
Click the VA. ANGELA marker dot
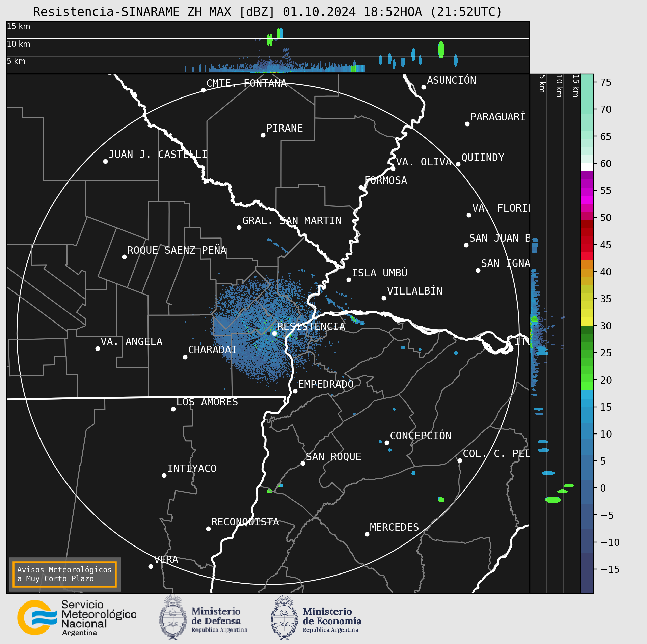pos(98,348)
